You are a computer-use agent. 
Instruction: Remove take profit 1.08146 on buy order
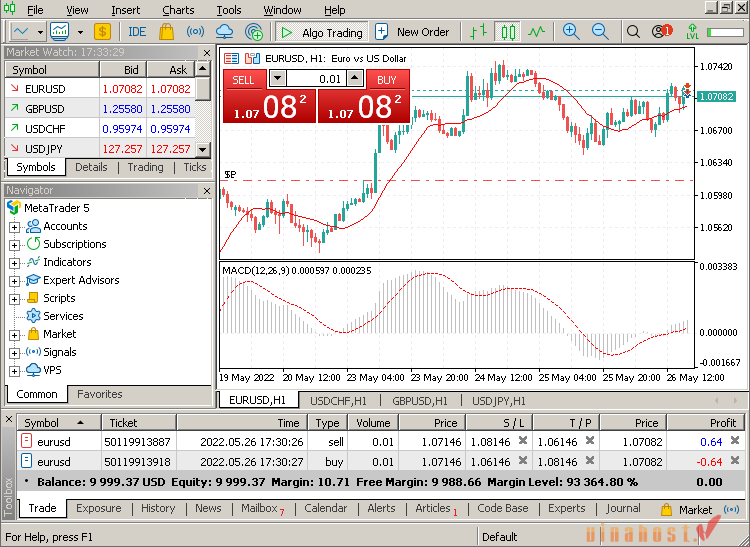590,460
